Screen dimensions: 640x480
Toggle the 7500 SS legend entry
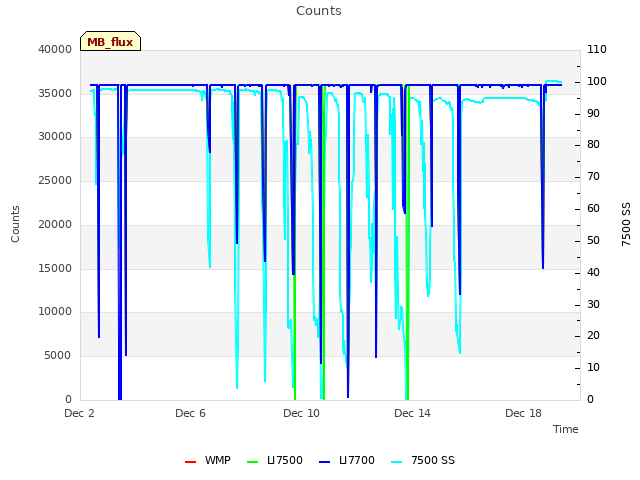point(423,460)
